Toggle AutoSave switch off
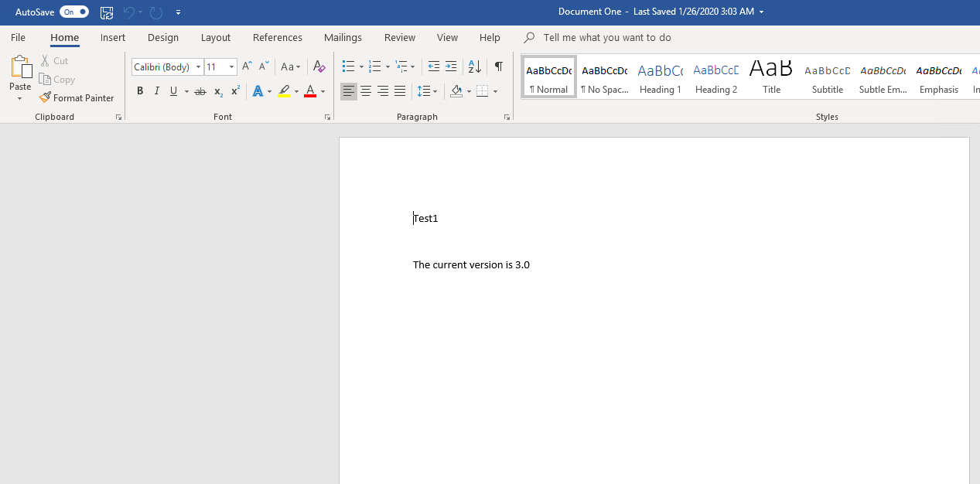Screen dimensions: 980x484 coord(74,12)
